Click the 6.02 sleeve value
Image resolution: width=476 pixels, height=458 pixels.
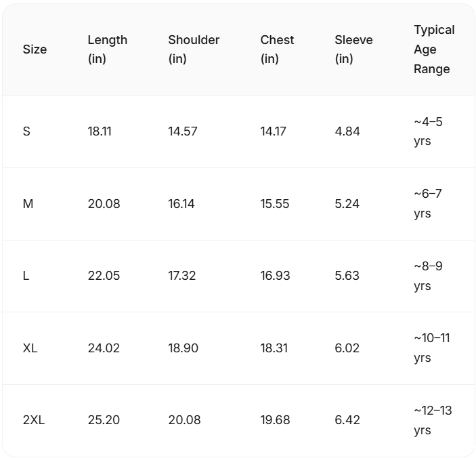point(347,348)
